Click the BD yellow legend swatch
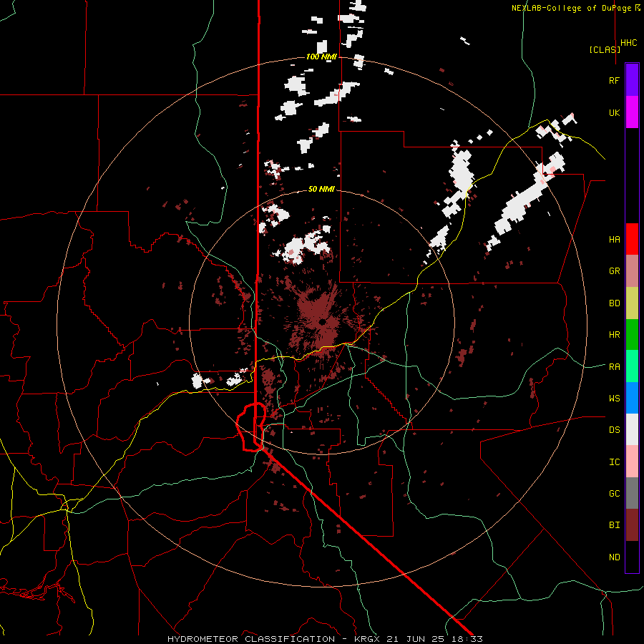The width and height of the screenshot is (644, 644). coord(632,303)
